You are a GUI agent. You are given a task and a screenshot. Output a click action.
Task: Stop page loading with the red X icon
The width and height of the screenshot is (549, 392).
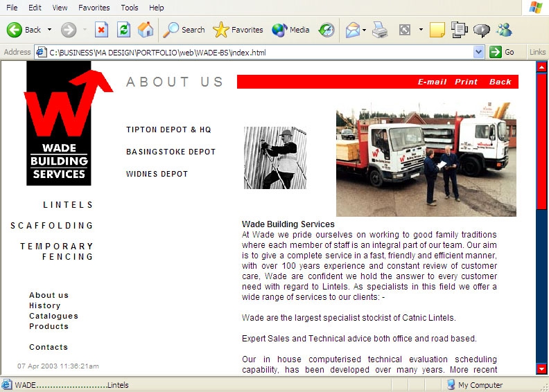click(101, 30)
